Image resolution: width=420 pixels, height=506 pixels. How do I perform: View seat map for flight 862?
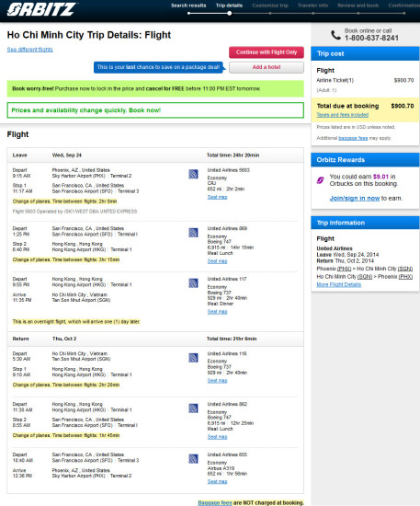217,437
